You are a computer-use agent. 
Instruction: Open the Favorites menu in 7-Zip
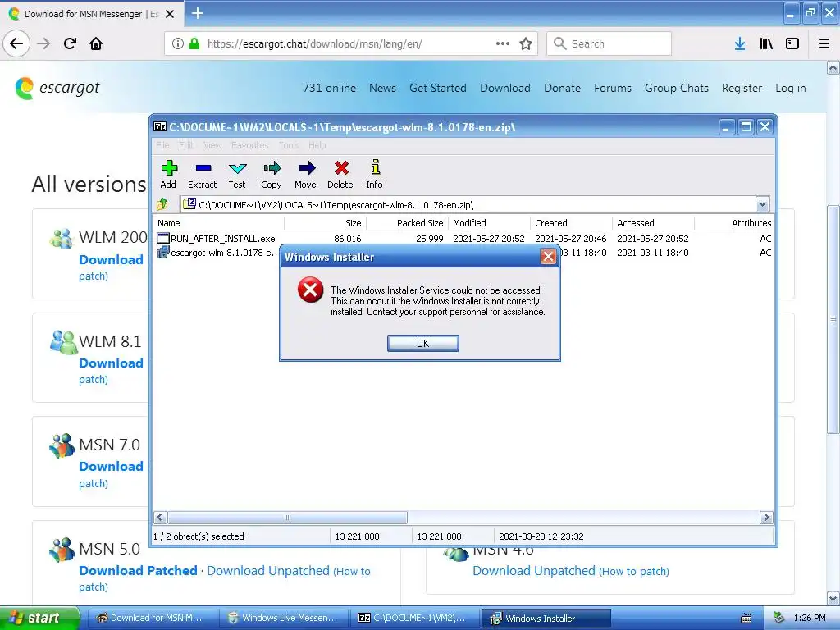click(249, 145)
